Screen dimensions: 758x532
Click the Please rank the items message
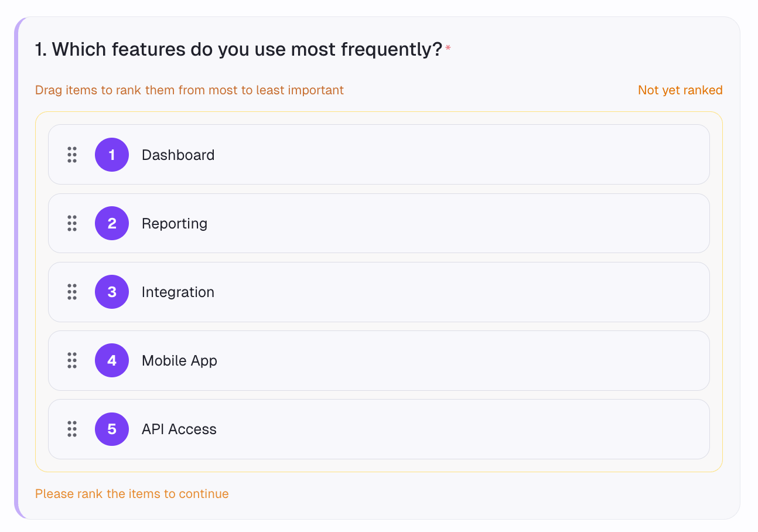click(x=132, y=494)
